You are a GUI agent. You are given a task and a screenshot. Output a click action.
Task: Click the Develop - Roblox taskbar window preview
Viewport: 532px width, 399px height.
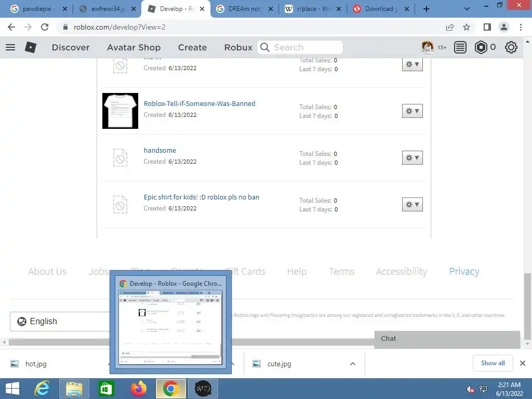170,322
